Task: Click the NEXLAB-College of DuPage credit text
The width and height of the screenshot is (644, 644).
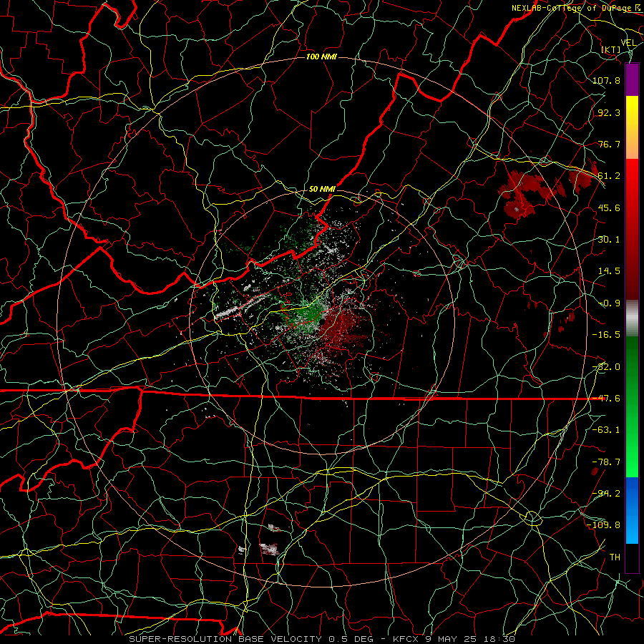Action: click(575, 8)
